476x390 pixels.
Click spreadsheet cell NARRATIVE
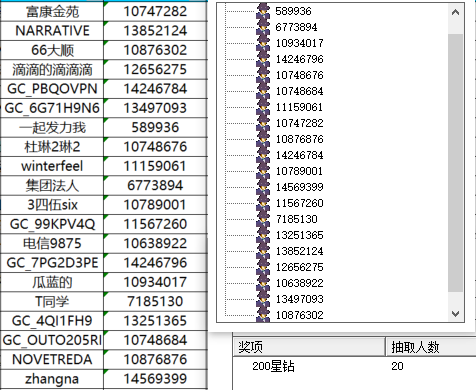(x=52, y=31)
